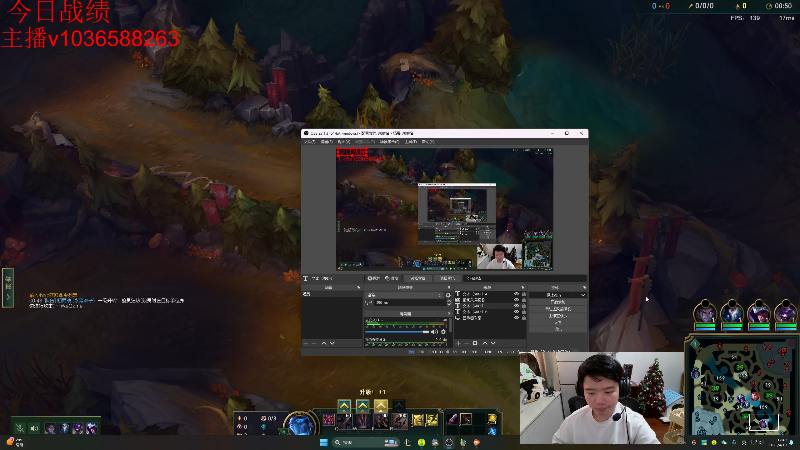Select the Q ability icon on HUD
800x450 pixels.
pos(344,421)
